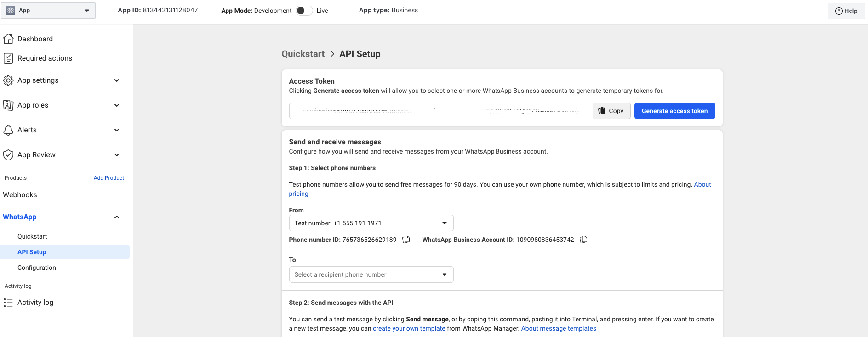Click the Alerts bell icon
The width and height of the screenshot is (868, 337).
click(8, 130)
